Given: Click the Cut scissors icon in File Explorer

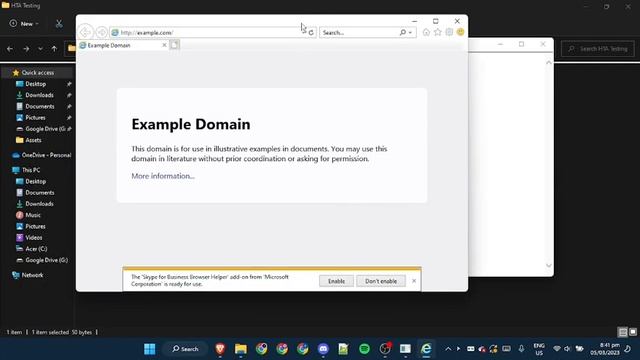Looking at the screenshot, I should click(x=59, y=24).
